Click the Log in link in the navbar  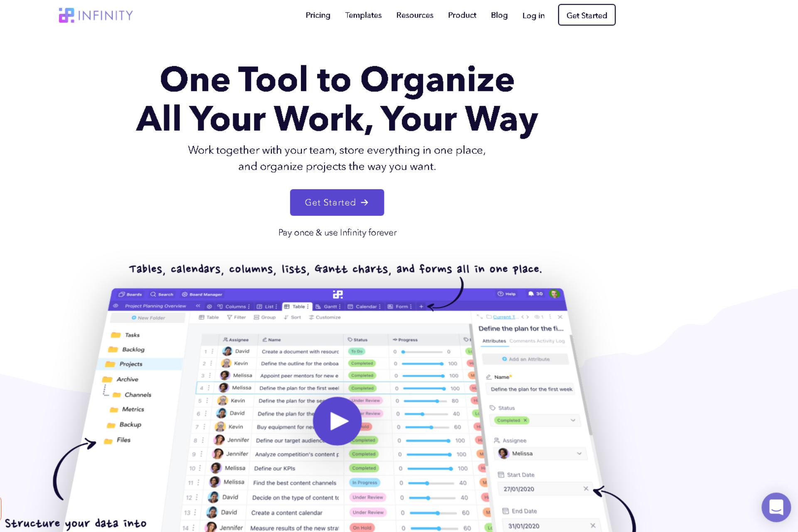click(x=533, y=15)
